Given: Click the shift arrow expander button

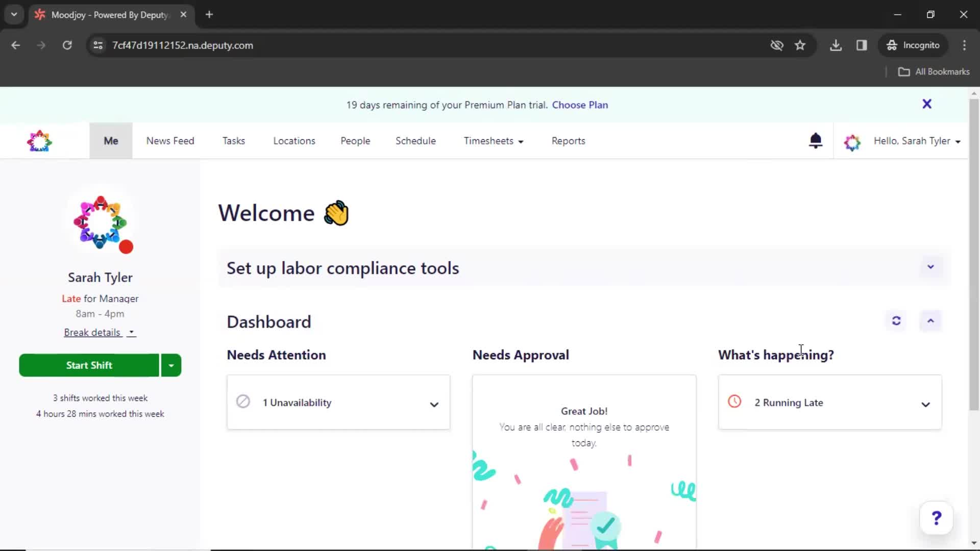Looking at the screenshot, I should [x=170, y=365].
